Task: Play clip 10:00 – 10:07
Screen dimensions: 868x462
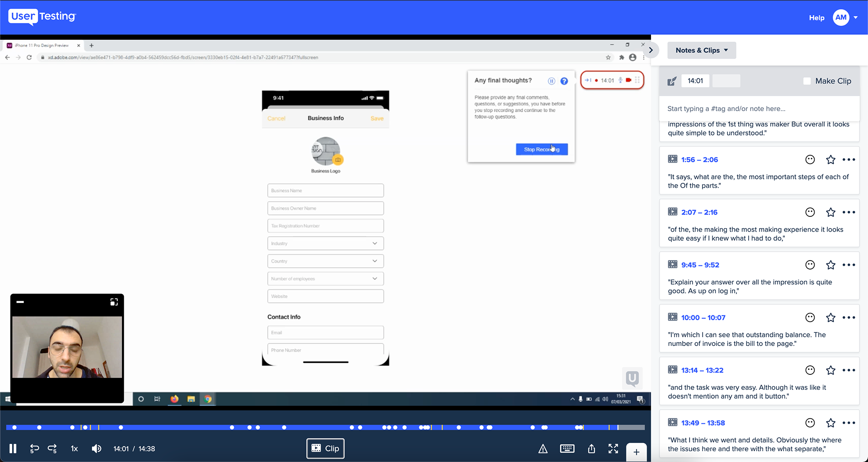Action: click(x=703, y=317)
